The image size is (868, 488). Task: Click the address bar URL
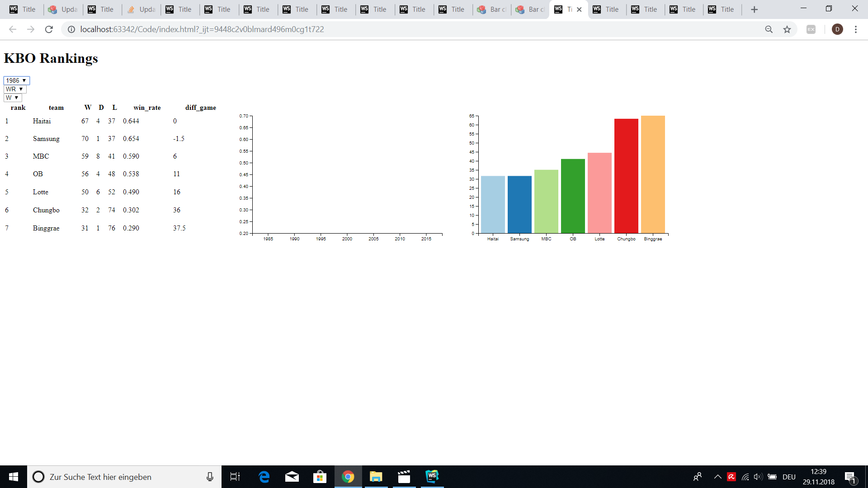point(202,29)
